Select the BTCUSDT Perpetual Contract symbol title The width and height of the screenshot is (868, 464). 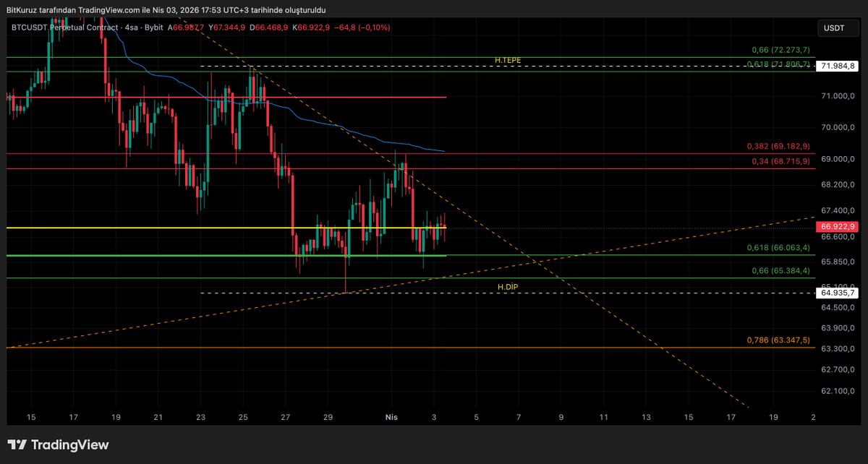64,27
